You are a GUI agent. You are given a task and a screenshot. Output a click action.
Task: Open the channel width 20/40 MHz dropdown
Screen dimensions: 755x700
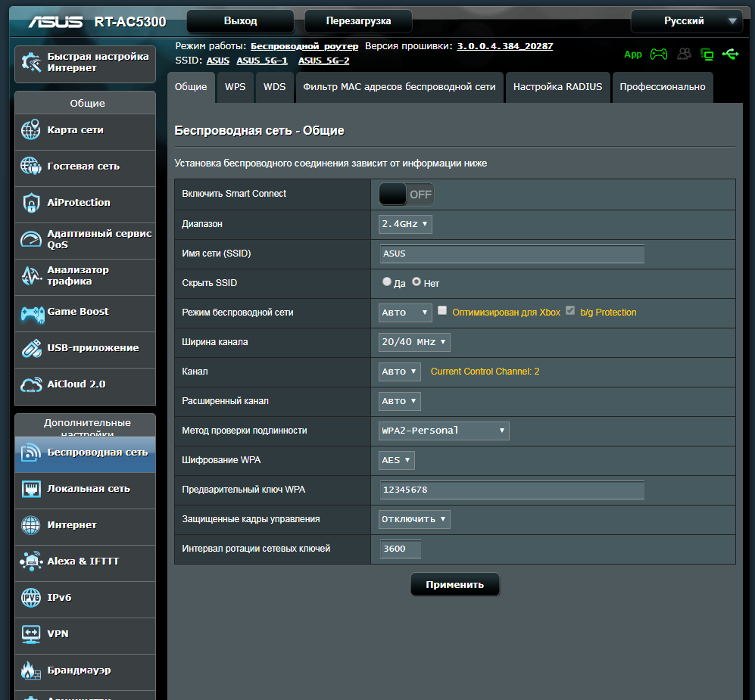pos(414,342)
